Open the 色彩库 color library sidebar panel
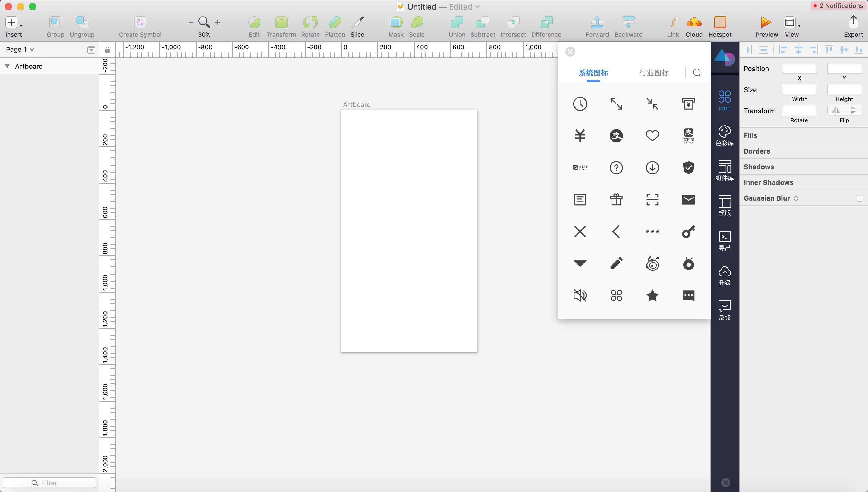Screen dimensions: 868x492 point(725,135)
